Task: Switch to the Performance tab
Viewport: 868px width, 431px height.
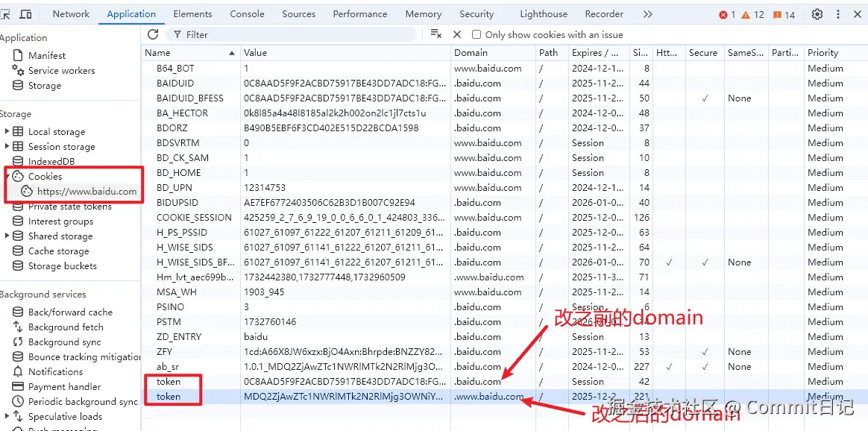Action: point(360,14)
